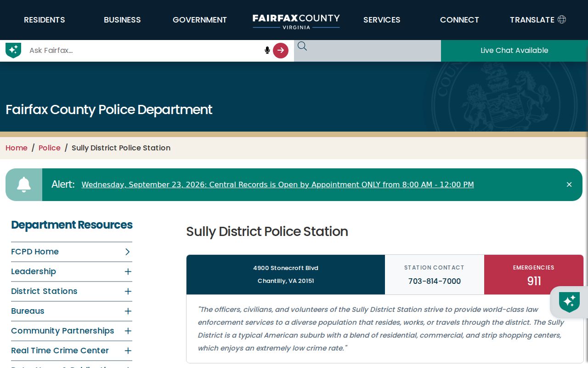The width and height of the screenshot is (588, 368).
Task: Open the Community Partnerships sidebar link
Action: [x=62, y=331]
